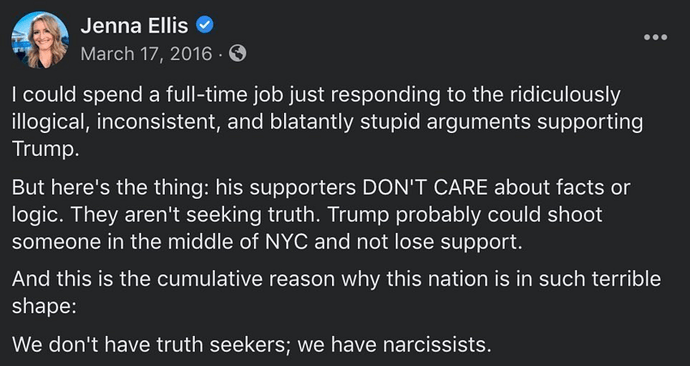Click the standalone word 'Trump.' ending the first paragraph
Screen dimensions: 690x366
point(45,150)
